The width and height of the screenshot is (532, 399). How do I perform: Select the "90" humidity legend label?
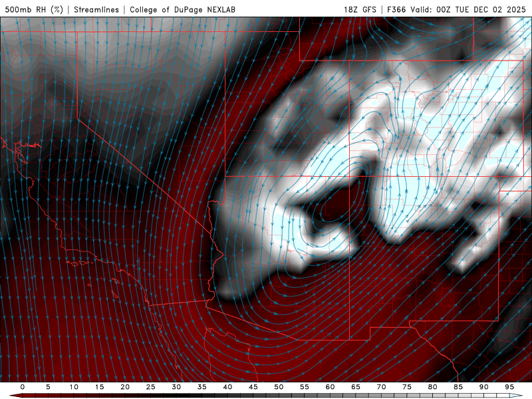[x=484, y=387]
